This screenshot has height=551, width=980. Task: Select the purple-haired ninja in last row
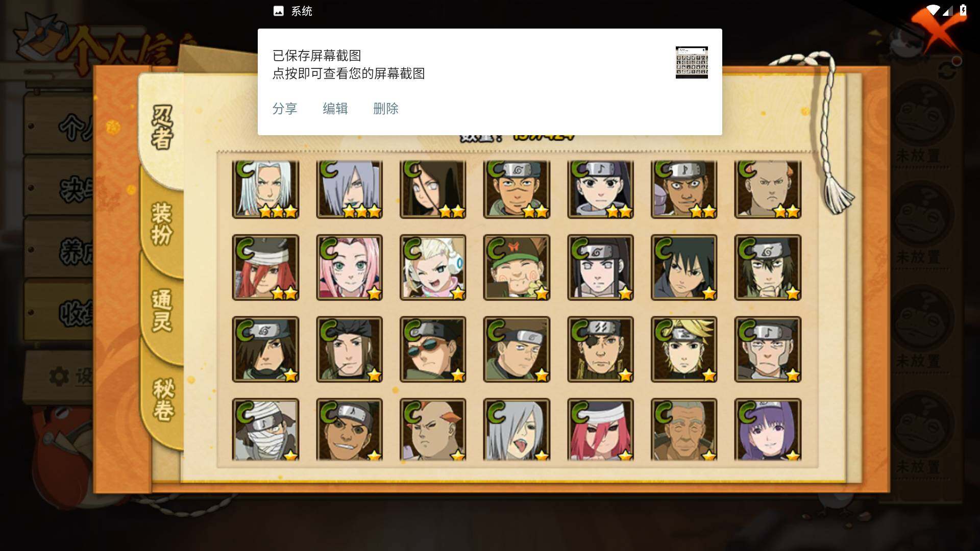pos(768,430)
